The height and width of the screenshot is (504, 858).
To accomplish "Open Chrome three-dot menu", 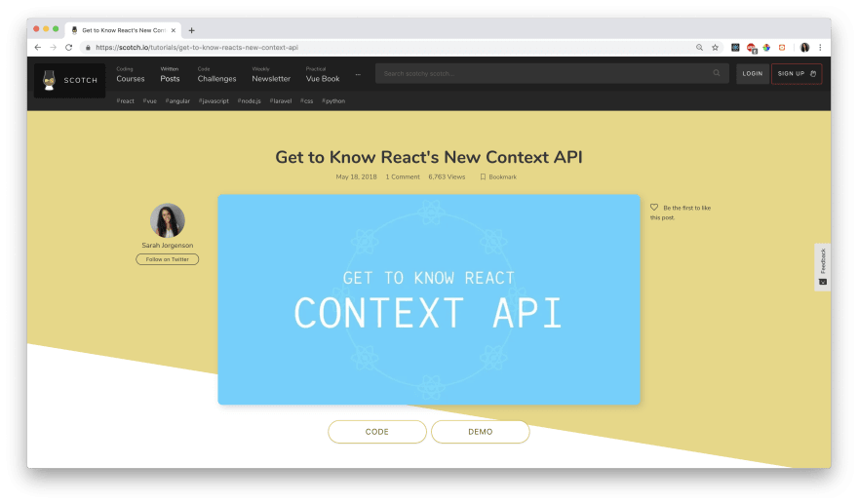I will pyautogui.click(x=820, y=48).
